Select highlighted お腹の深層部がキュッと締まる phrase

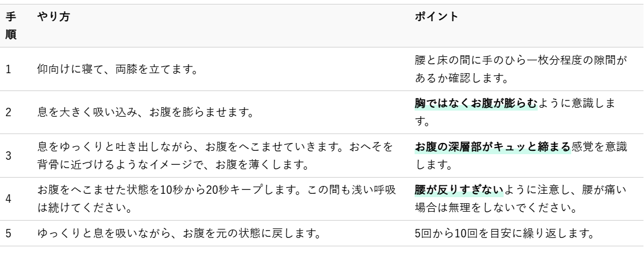492,147
